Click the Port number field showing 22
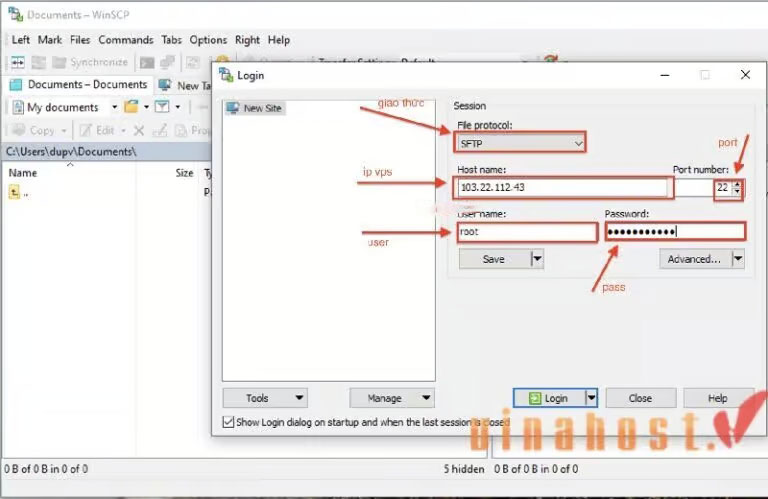Image resolution: width=768 pixels, height=499 pixels. pyautogui.click(x=704, y=188)
